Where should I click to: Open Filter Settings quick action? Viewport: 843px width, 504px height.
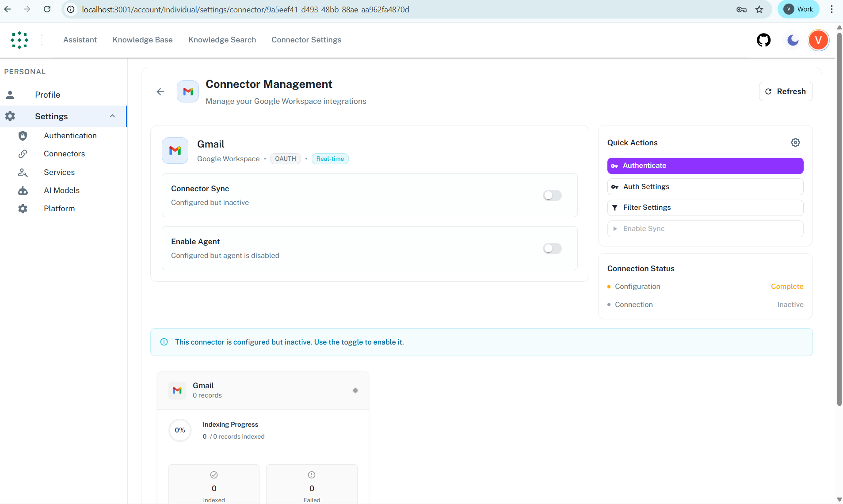(x=705, y=208)
